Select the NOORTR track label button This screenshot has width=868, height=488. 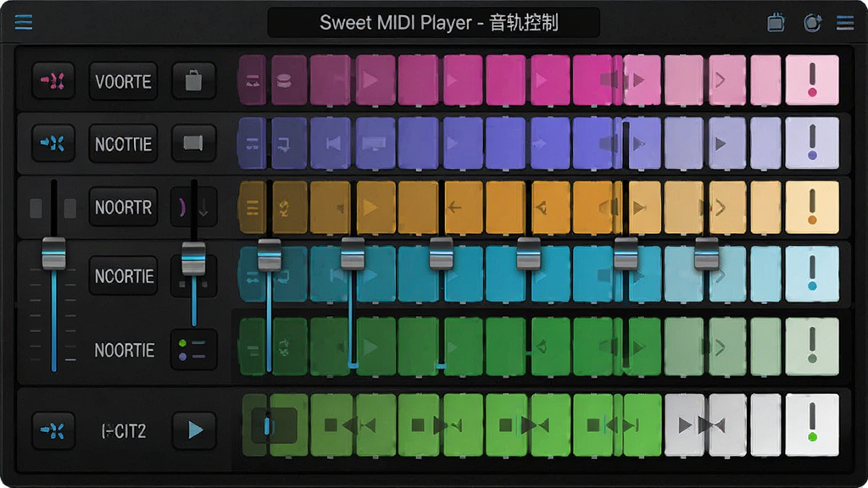tap(123, 207)
